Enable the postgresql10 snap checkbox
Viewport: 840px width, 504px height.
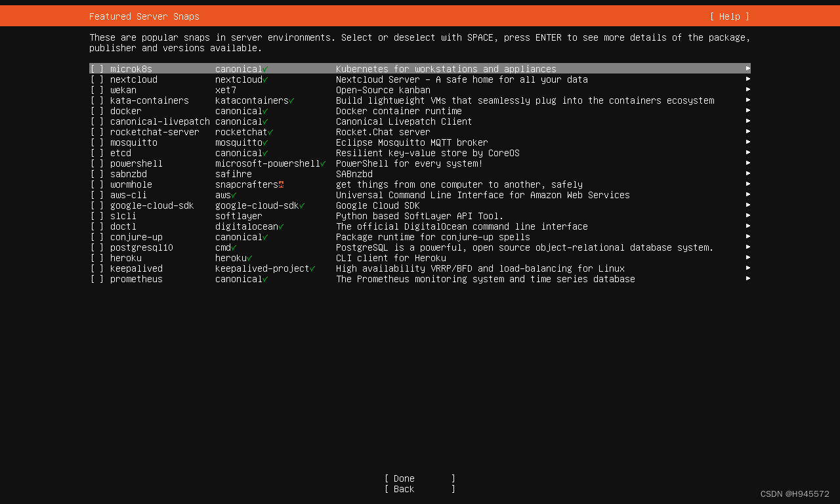coord(97,247)
